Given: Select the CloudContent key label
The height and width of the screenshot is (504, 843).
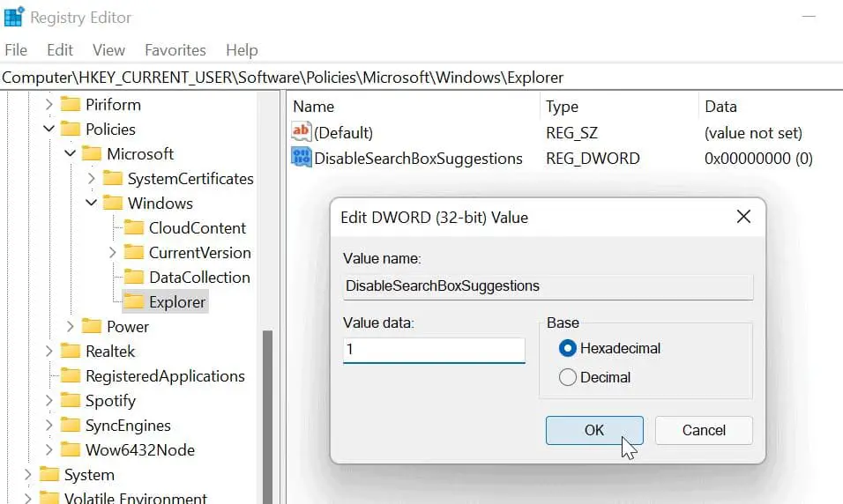Looking at the screenshot, I should pos(198,228).
